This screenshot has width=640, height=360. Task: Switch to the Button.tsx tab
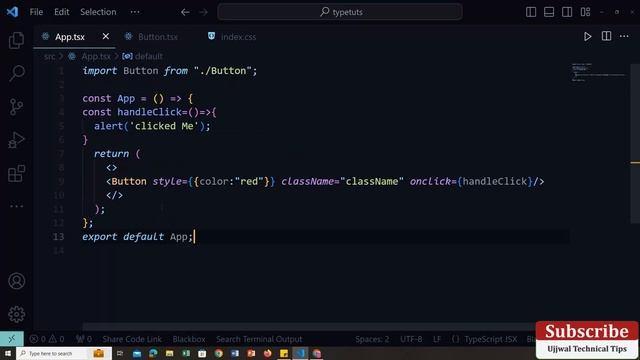(157, 37)
